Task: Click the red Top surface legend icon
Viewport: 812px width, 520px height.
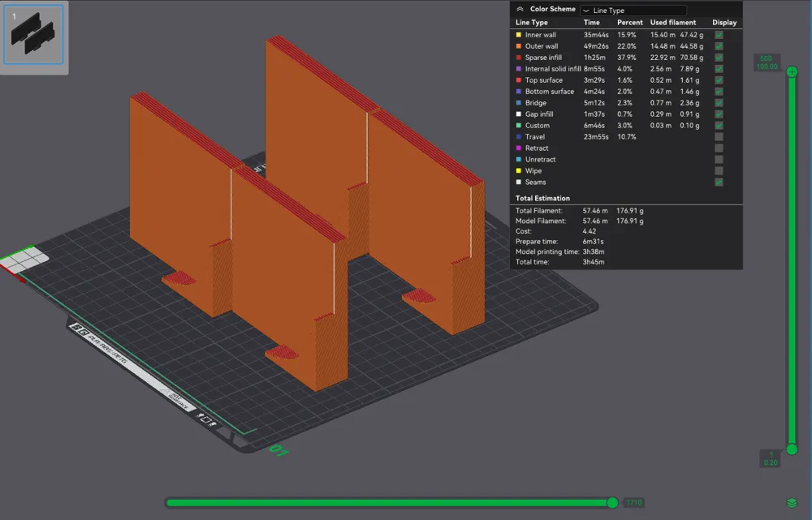Action: pos(517,80)
